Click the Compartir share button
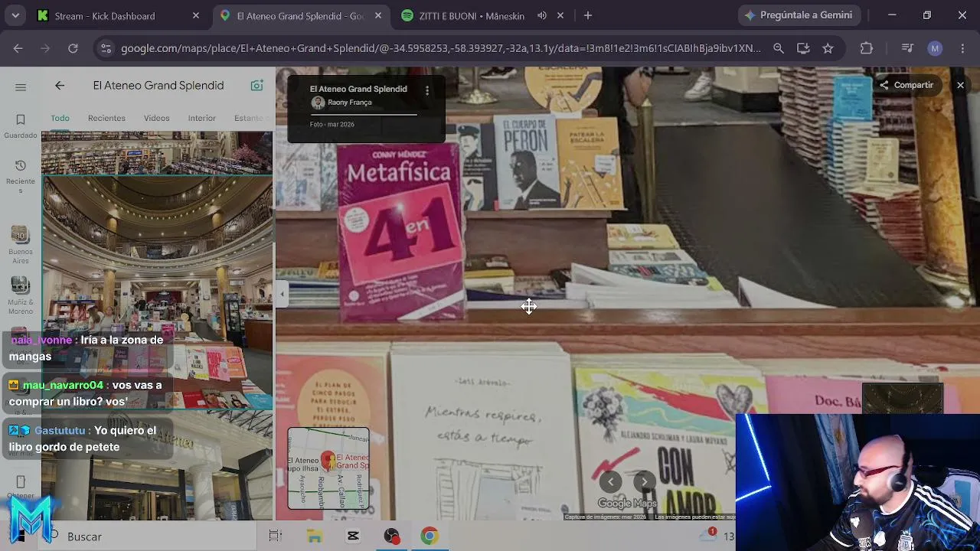This screenshot has width=980, height=551. (906, 85)
